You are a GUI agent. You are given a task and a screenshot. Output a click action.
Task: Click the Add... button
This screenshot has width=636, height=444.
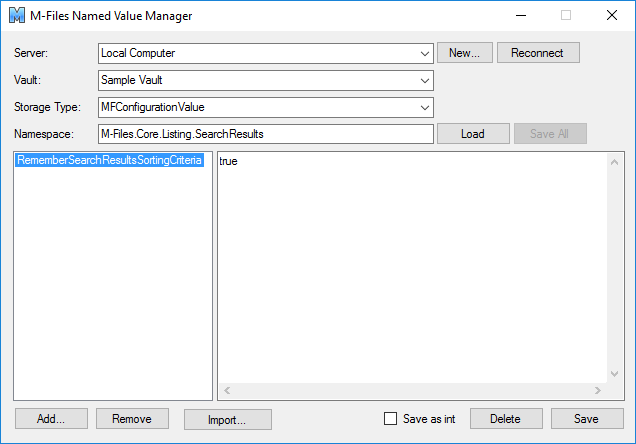point(52,418)
